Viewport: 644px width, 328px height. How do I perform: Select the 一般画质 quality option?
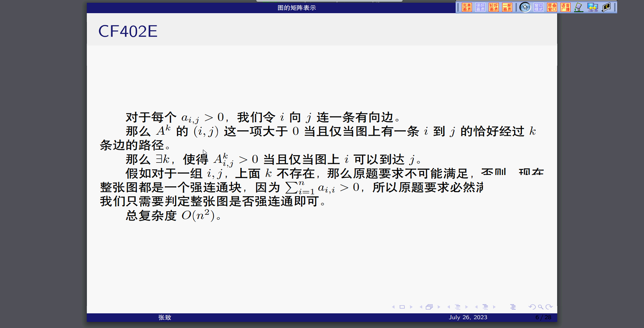point(507,7)
